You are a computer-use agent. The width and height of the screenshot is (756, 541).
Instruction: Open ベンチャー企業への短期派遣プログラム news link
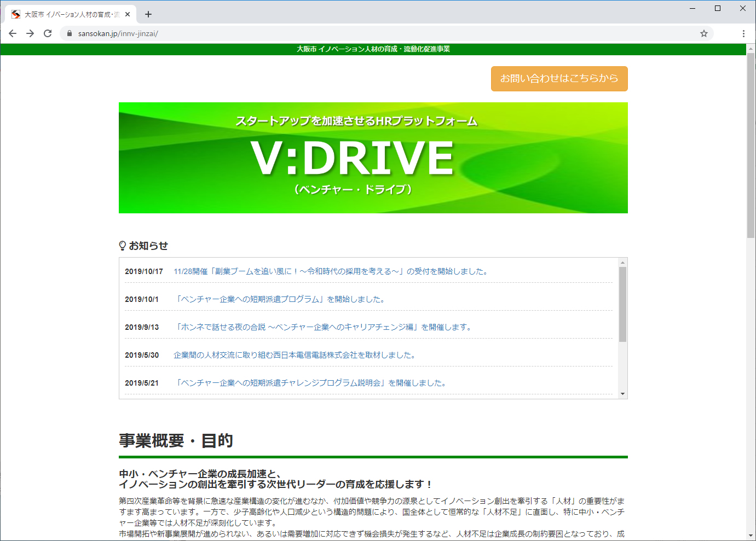pyautogui.click(x=280, y=299)
